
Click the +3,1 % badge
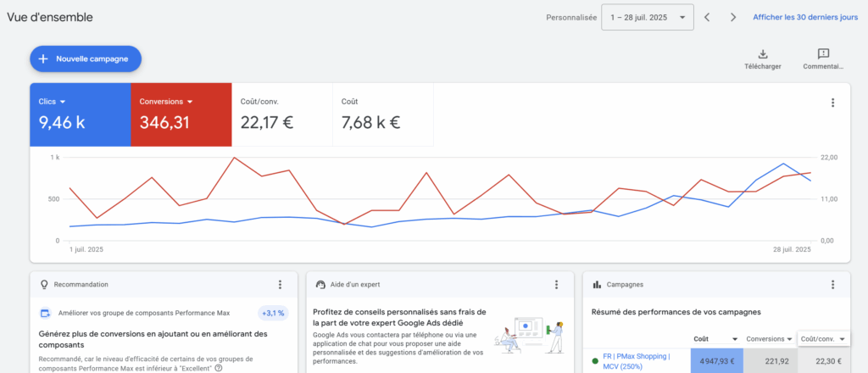click(274, 313)
